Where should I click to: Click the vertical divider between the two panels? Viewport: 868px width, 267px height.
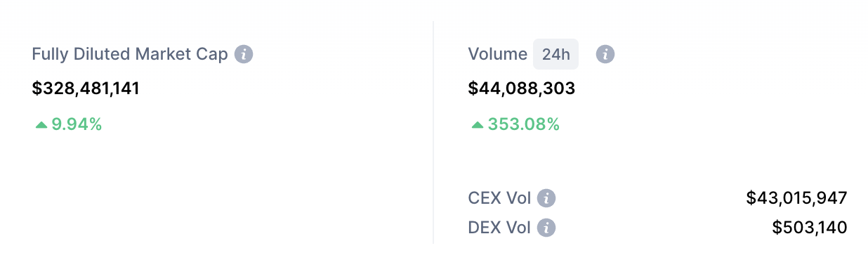coord(433,132)
